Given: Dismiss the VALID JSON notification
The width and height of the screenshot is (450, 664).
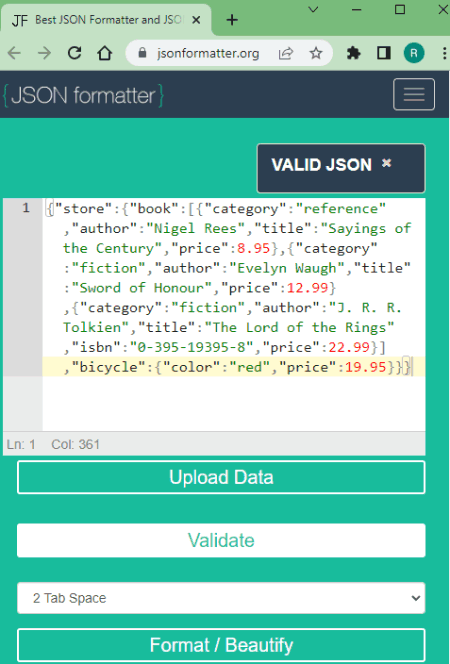Looking at the screenshot, I should coord(387,163).
